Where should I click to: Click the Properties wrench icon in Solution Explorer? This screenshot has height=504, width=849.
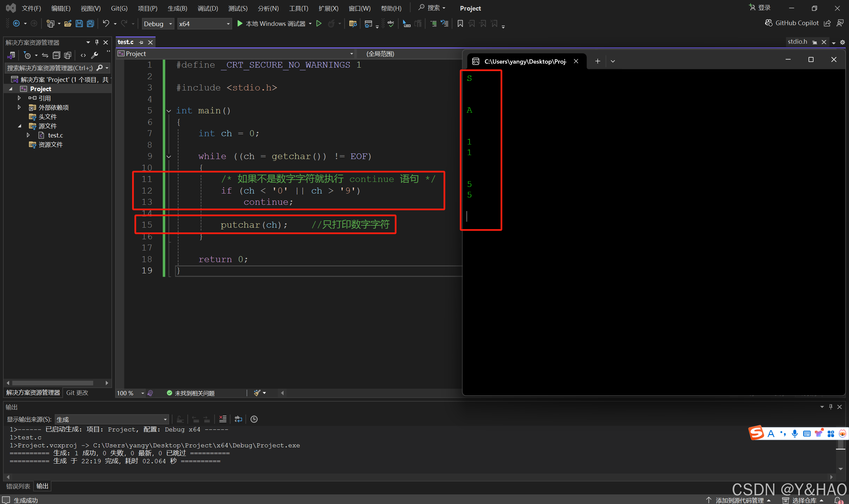(x=95, y=55)
